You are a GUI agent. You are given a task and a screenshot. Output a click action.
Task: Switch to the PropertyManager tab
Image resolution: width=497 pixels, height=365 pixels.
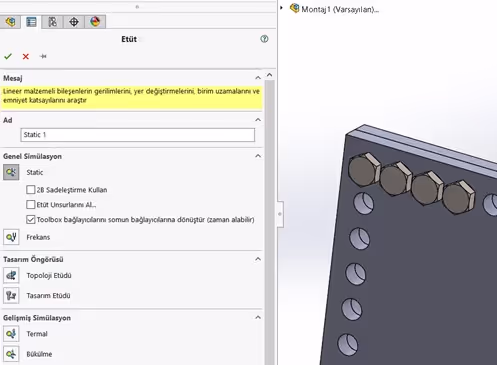point(31,22)
